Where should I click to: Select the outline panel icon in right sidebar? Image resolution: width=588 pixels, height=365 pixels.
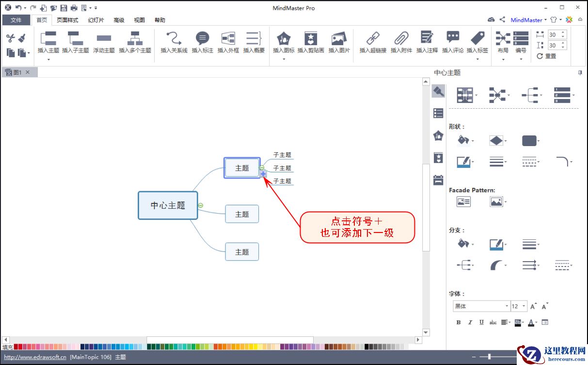(x=438, y=113)
